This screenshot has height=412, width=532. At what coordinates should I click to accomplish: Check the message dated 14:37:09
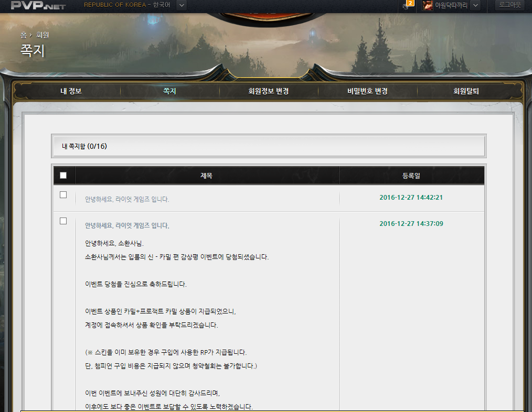63,221
